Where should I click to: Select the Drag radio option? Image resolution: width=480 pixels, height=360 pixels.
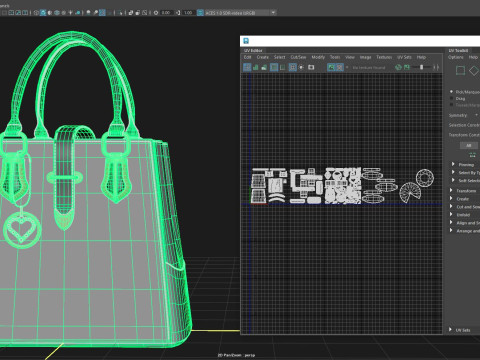click(452, 98)
